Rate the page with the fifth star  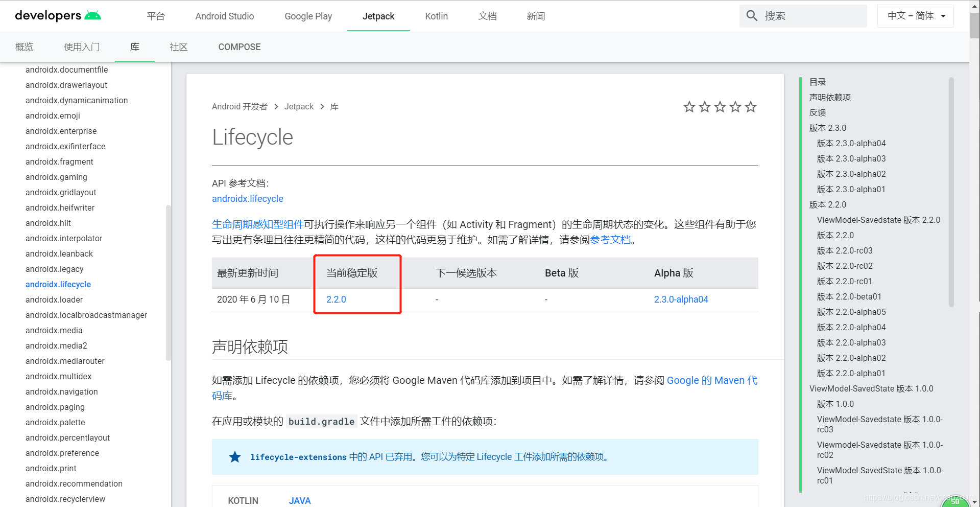(751, 107)
